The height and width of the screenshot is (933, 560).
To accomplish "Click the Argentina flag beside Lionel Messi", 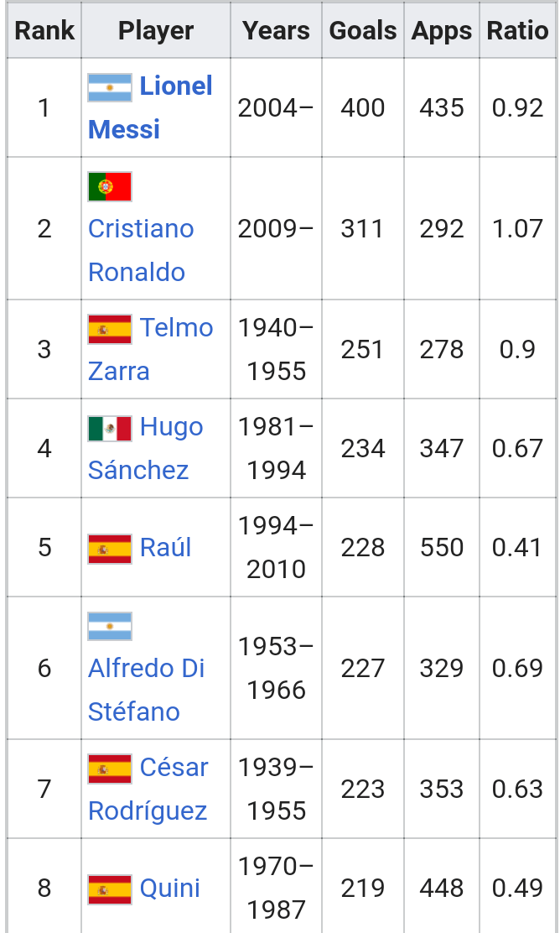I will pos(109,88).
